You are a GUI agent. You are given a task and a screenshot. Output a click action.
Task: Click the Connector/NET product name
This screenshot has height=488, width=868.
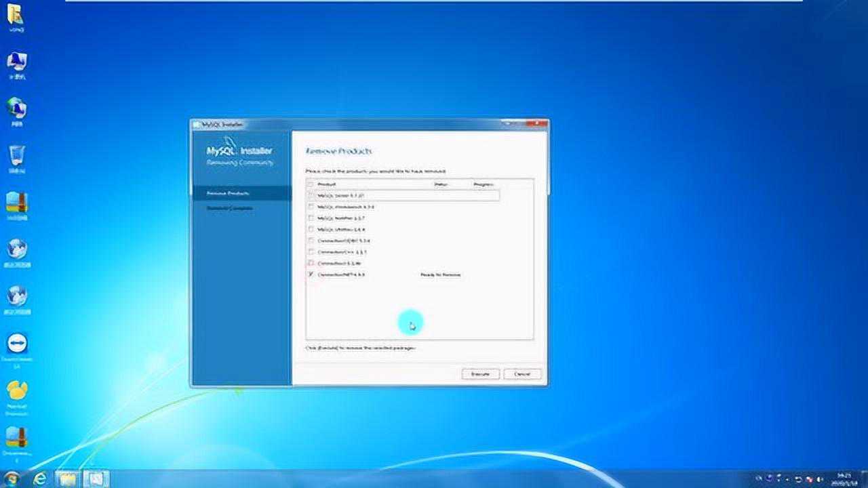tap(341, 274)
